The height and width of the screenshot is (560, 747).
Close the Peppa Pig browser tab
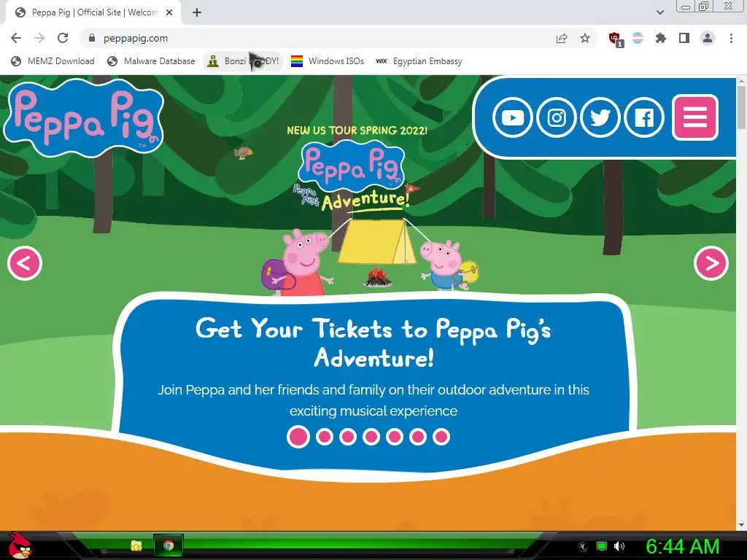169,12
